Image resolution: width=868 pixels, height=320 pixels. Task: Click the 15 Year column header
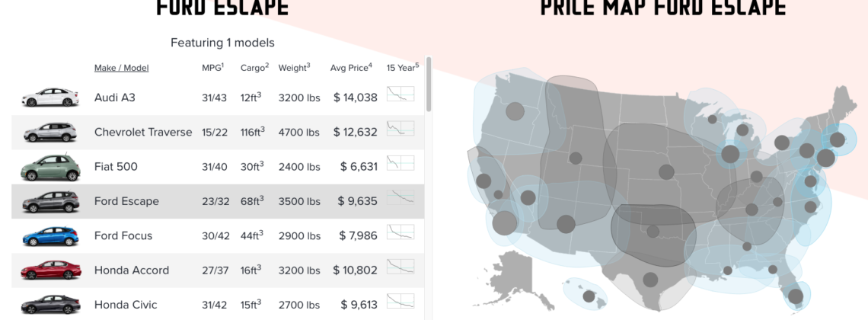pos(402,68)
